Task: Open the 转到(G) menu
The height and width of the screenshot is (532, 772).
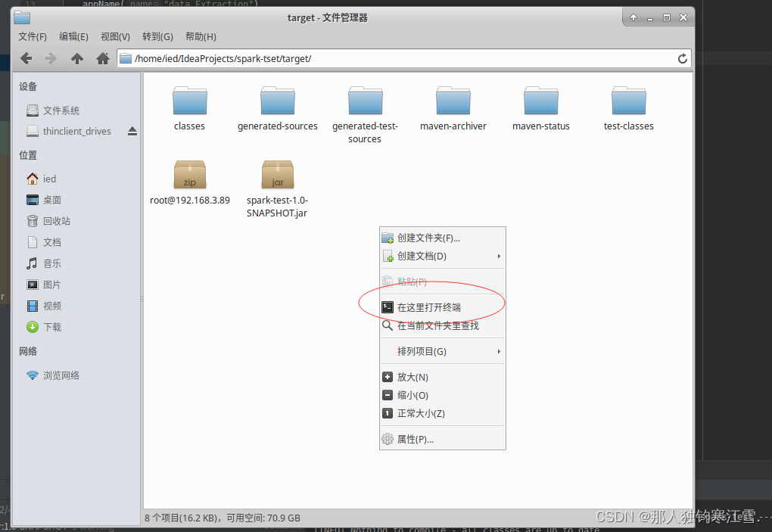Action: tap(157, 36)
